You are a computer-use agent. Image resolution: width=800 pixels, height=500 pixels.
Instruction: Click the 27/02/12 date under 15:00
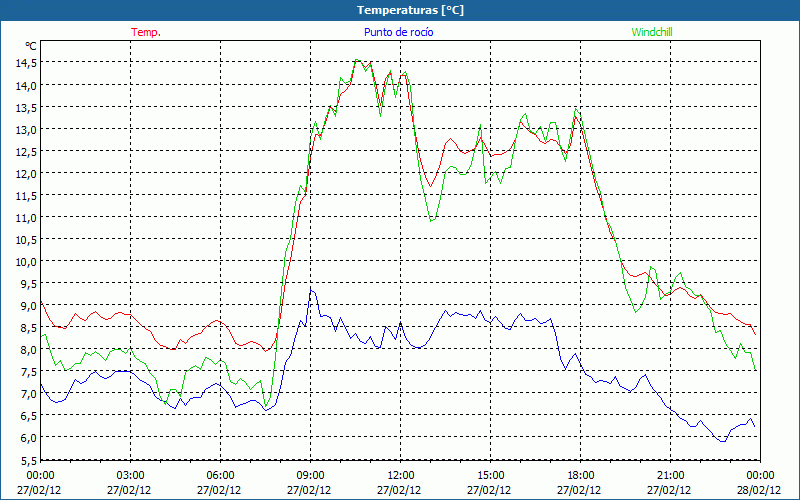(x=489, y=490)
